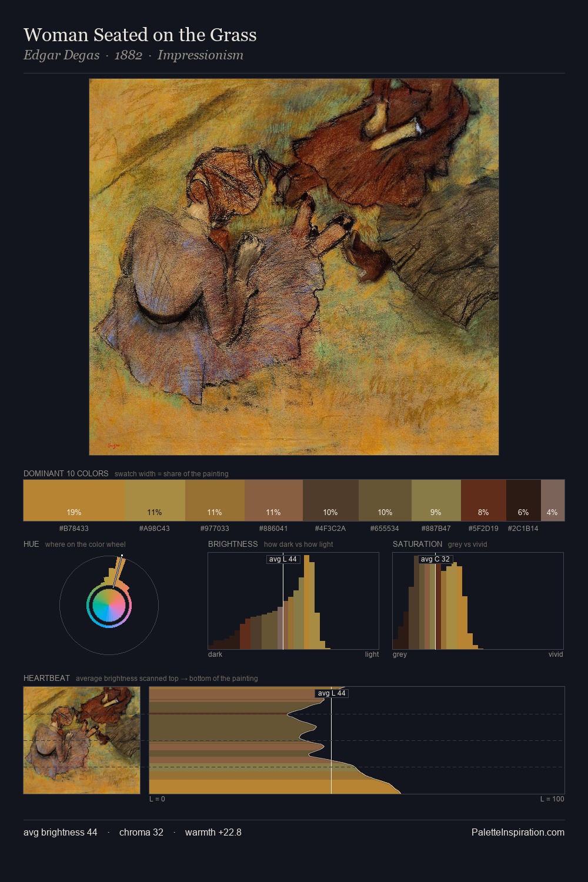The image size is (588, 882).
Task: Click 'chroma 32' in the footer
Action: tap(141, 833)
